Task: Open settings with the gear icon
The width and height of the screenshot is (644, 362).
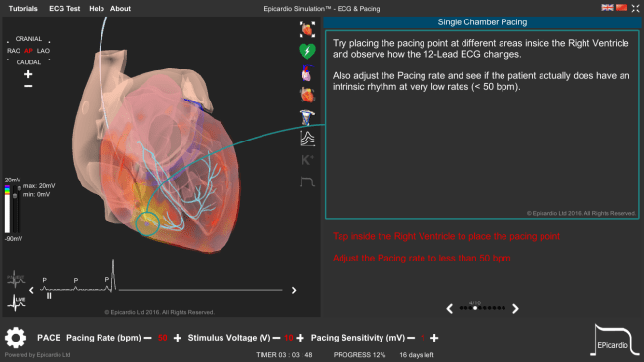Action: pyautogui.click(x=16, y=338)
